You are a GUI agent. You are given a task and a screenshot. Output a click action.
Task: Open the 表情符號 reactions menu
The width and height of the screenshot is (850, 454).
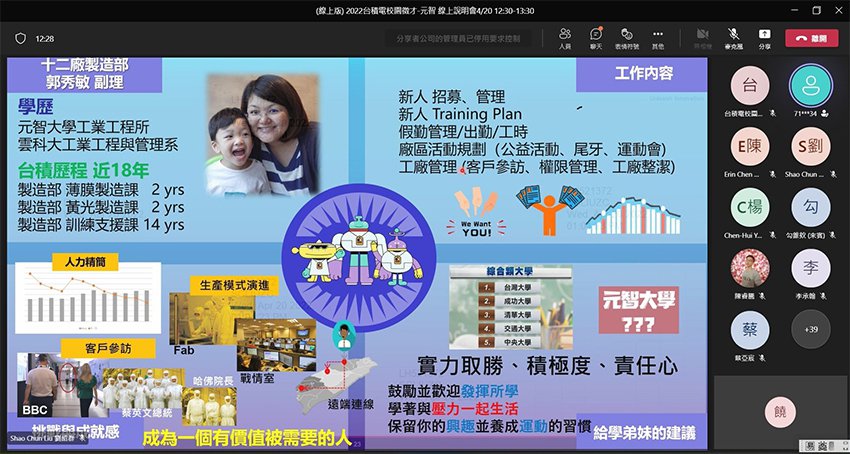tap(627, 39)
